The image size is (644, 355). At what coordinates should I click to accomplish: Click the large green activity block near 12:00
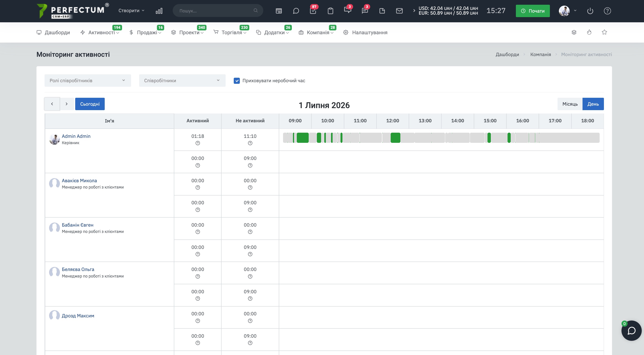coord(395,138)
